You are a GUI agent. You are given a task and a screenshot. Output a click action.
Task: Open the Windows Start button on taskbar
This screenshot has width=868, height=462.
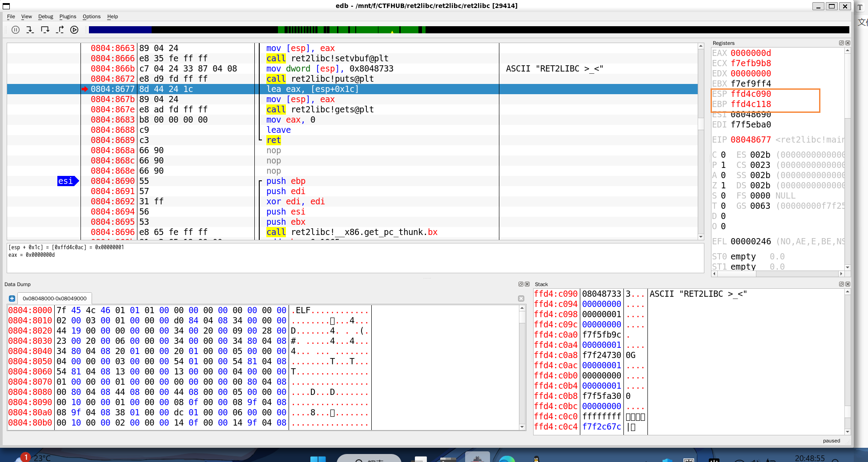pos(318,459)
